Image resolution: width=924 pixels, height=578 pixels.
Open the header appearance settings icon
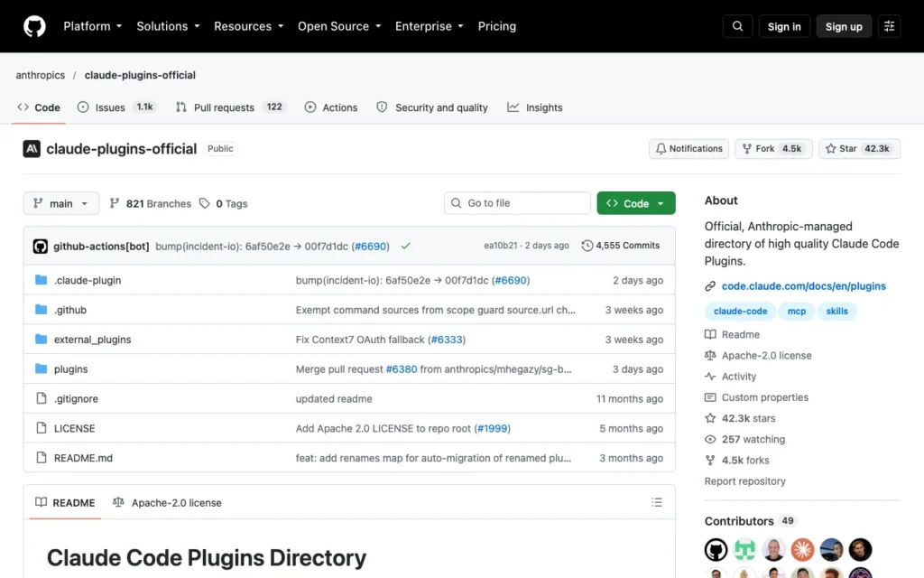point(889,26)
